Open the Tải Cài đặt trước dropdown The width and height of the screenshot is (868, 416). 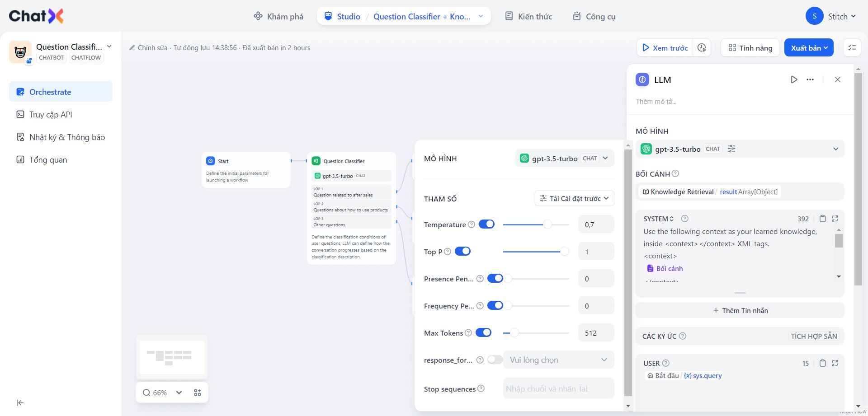coord(575,198)
